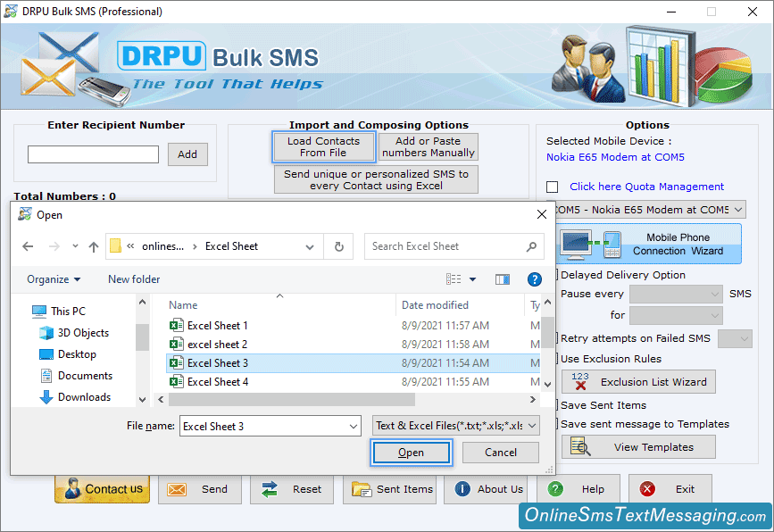Open the 'for' duration dropdown
The image size is (774, 532).
(676, 315)
